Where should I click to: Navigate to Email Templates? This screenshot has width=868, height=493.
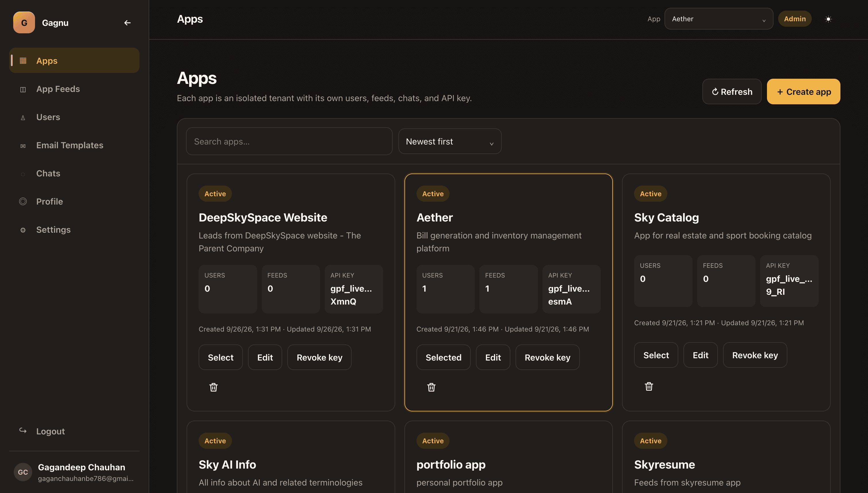[x=74, y=145]
